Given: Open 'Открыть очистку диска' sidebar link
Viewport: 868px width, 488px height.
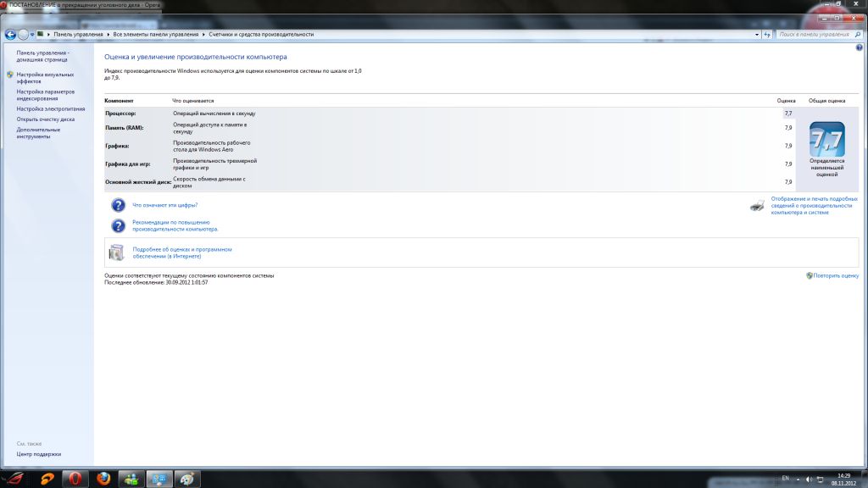Looking at the screenshot, I should [x=45, y=119].
